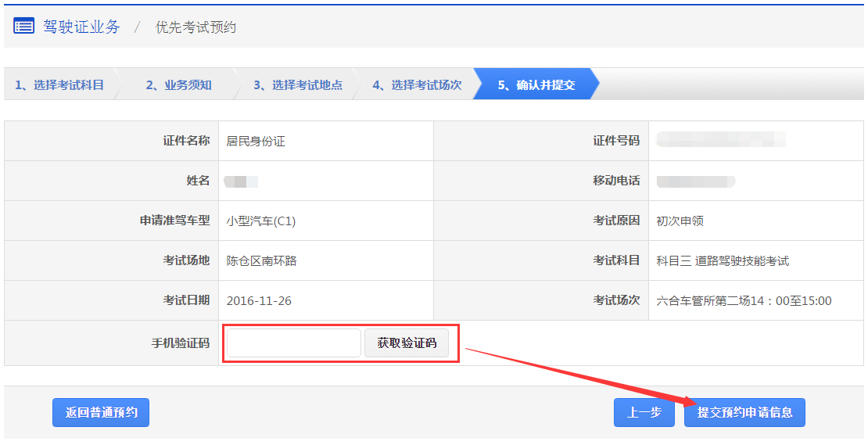
Task: Click the 小型汽车(C1) vehicle type value
Action: (x=261, y=221)
